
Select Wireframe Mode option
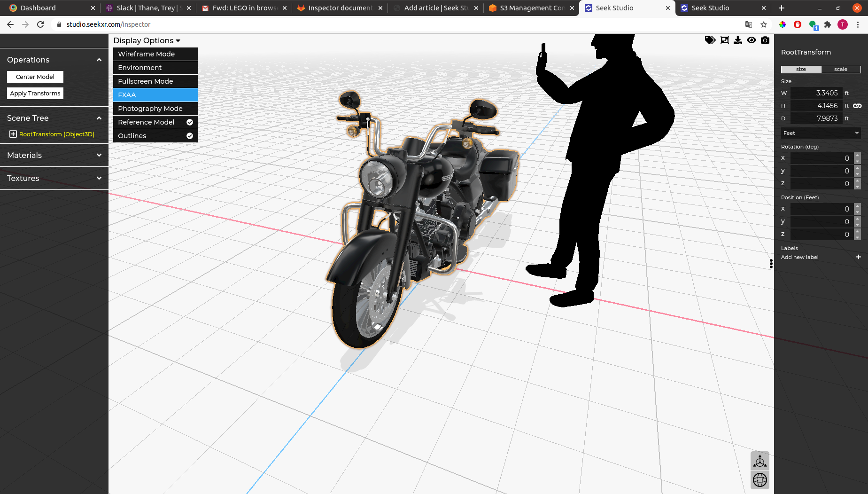tap(155, 54)
